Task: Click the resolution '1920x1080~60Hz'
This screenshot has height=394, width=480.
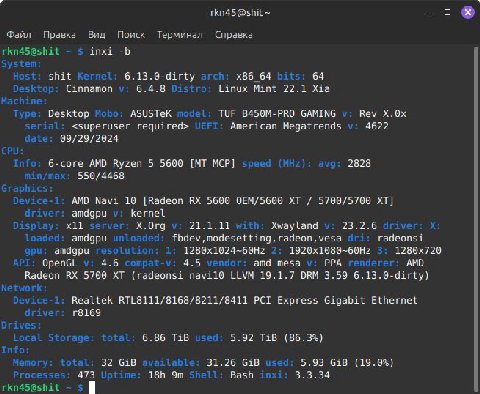Action: [x=330, y=251]
